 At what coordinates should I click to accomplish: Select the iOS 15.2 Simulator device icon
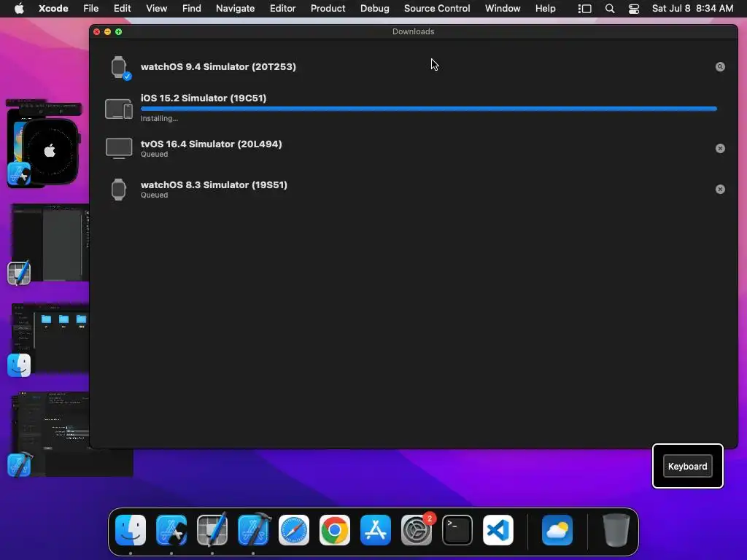119,109
